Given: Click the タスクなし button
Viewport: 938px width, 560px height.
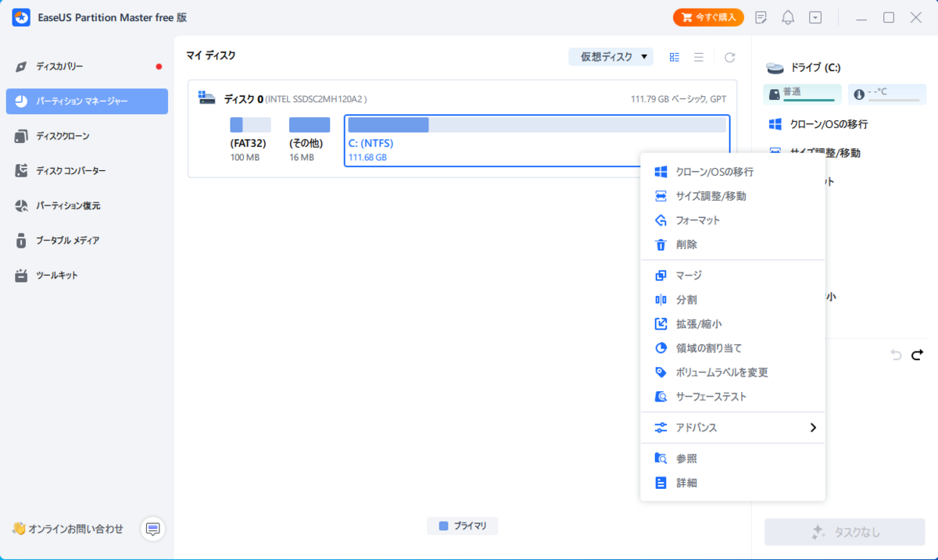Looking at the screenshot, I should [x=845, y=532].
